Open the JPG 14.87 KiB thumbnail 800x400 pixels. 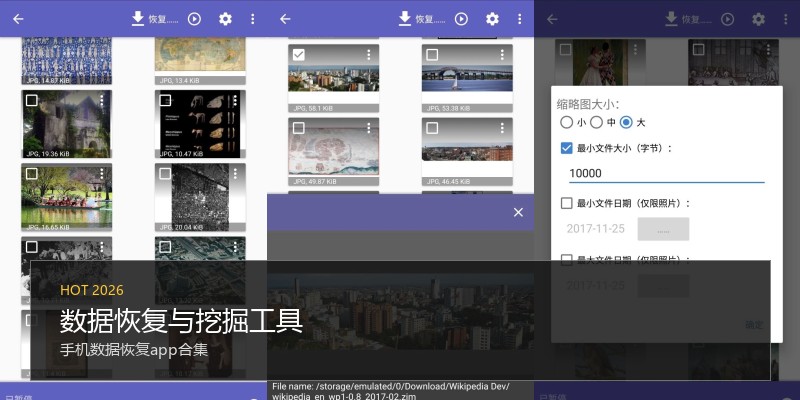(66, 60)
